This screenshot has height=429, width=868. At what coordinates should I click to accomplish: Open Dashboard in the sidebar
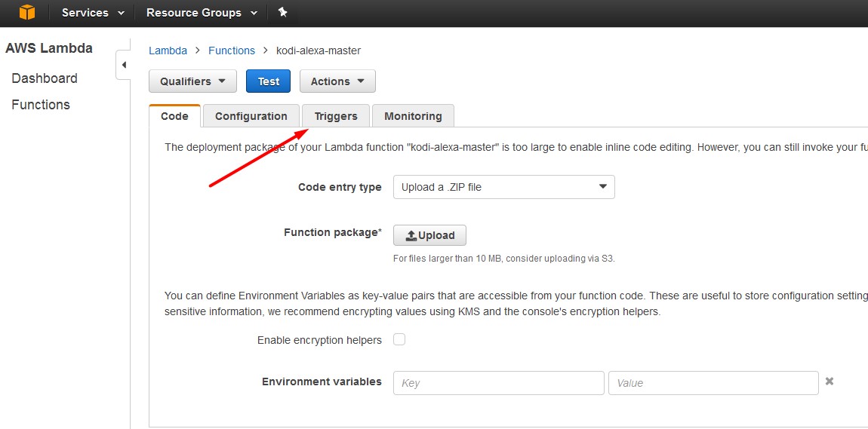click(45, 78)
